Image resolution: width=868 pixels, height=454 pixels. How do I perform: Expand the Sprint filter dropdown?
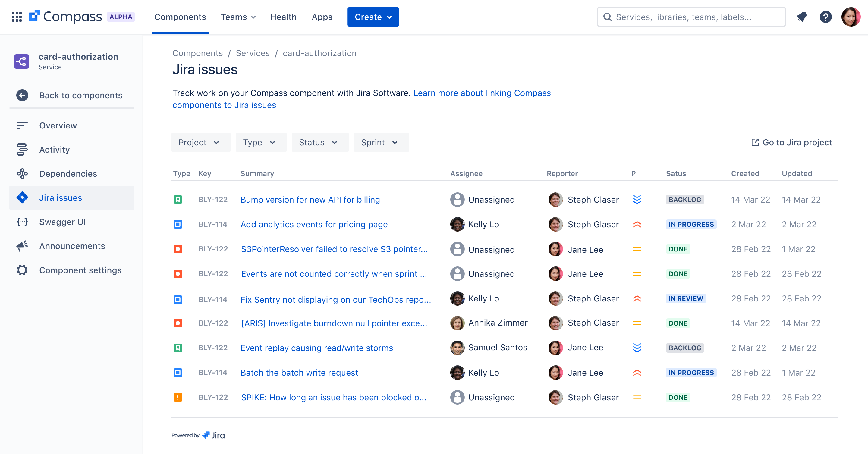[x=381, y=142]
